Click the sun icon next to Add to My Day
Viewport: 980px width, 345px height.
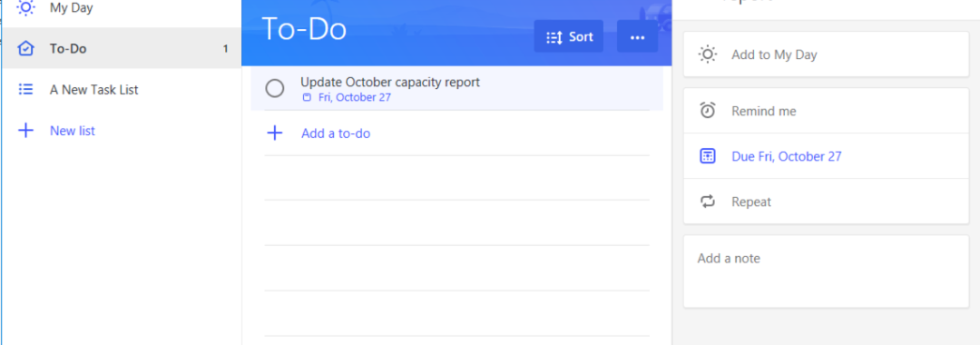[x=708, y=54]
